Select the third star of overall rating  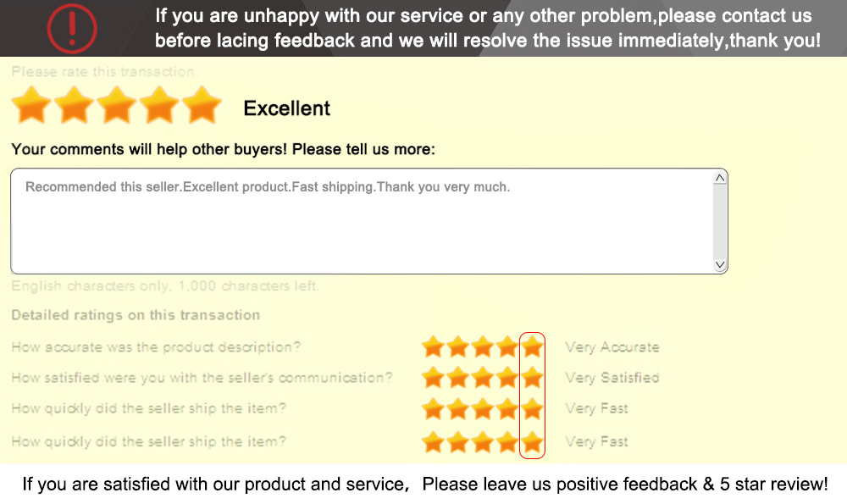[117, 107]
